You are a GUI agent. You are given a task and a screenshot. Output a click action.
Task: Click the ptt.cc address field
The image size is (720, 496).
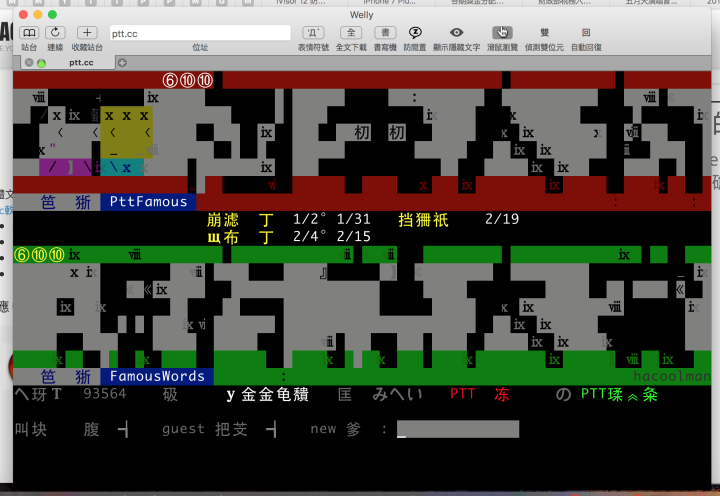200,34
